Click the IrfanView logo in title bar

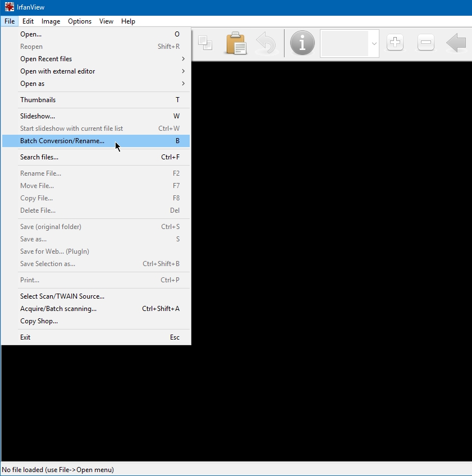[9, 7]
